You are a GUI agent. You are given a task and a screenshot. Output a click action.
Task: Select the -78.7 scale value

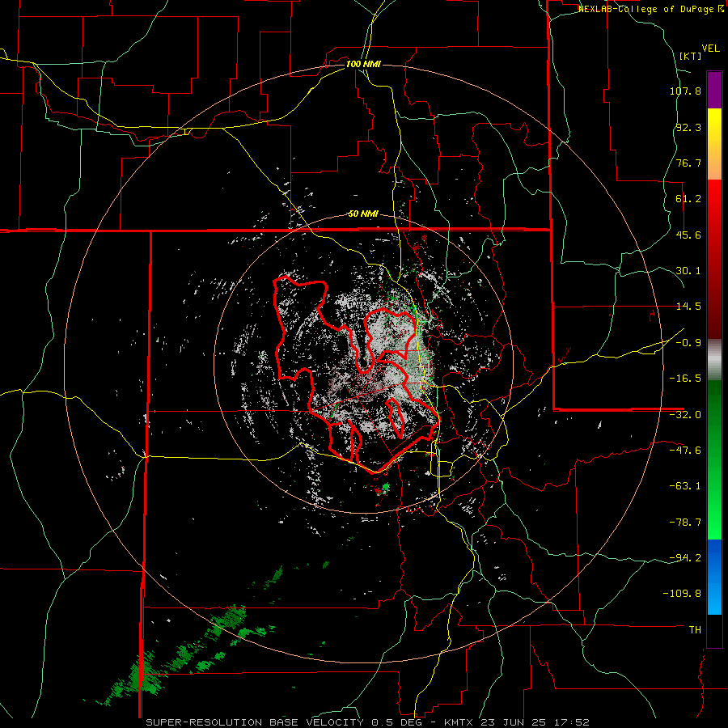pos(685,523)
